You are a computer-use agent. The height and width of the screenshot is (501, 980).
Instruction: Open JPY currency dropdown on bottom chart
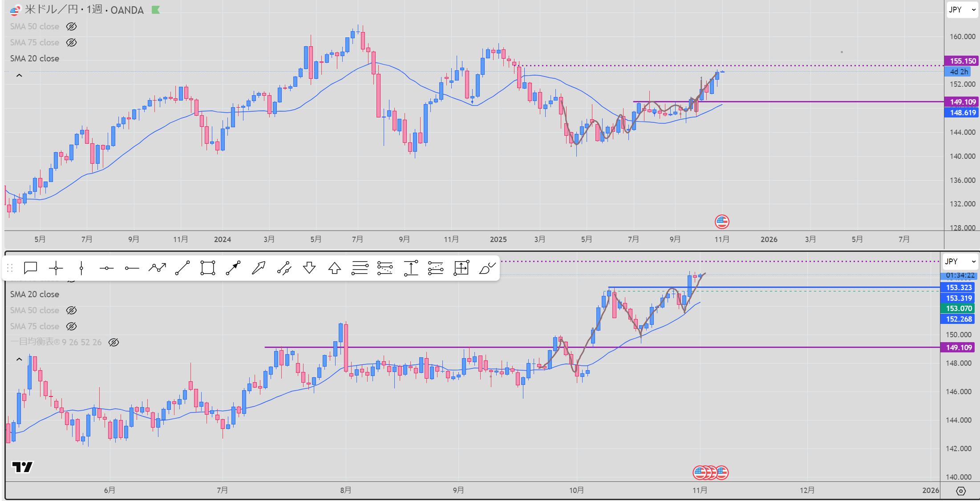[x=960, y=262]
